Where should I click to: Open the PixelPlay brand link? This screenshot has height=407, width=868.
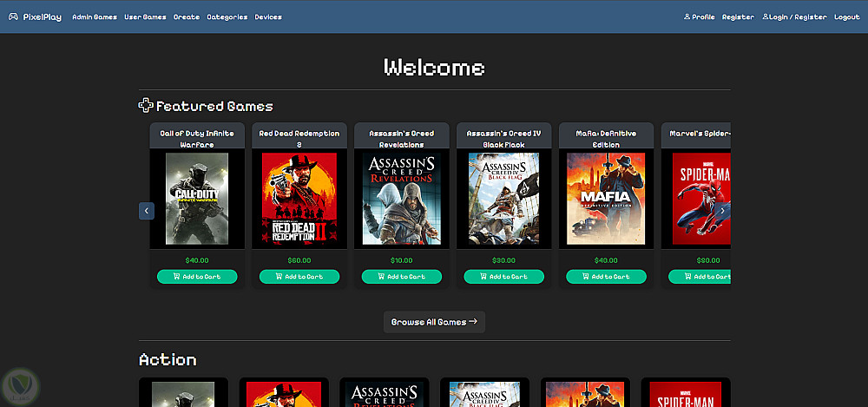click(35, 16)
